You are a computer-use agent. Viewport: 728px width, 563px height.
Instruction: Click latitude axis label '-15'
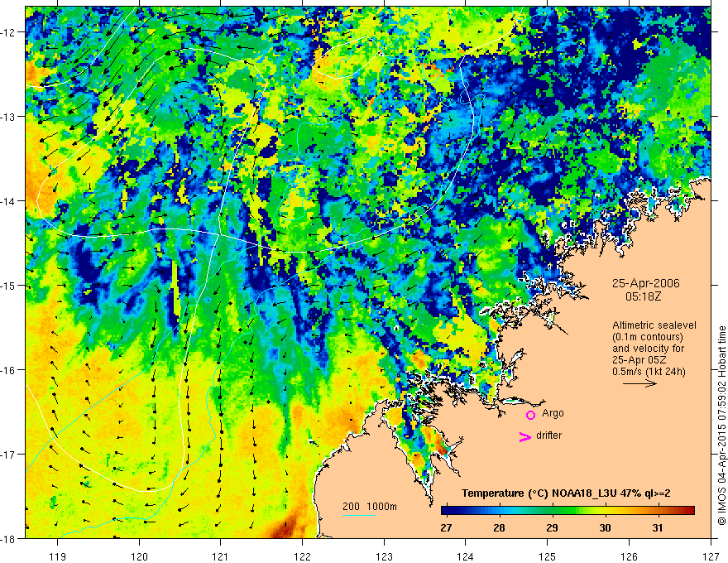8,285
